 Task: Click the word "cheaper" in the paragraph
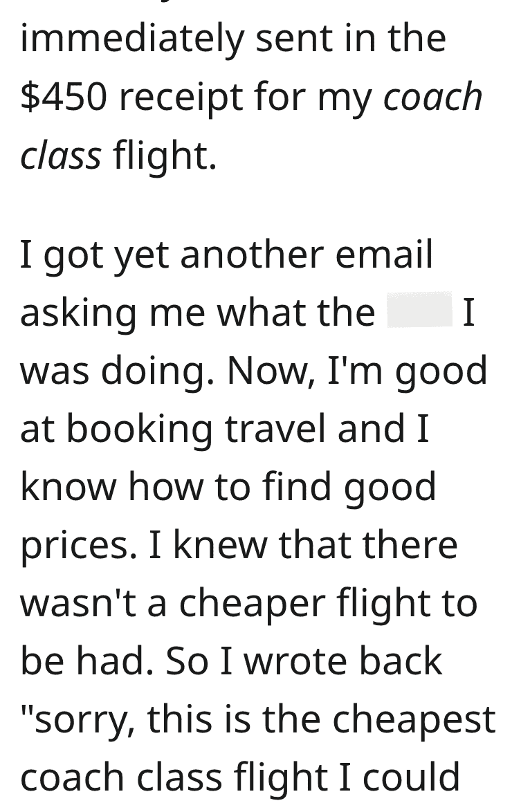tap(253, 605)
